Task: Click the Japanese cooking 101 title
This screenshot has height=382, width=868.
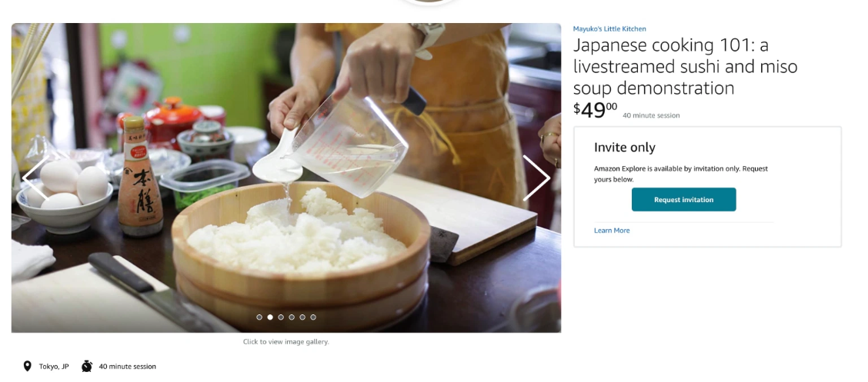Action: tap(686, 66)
